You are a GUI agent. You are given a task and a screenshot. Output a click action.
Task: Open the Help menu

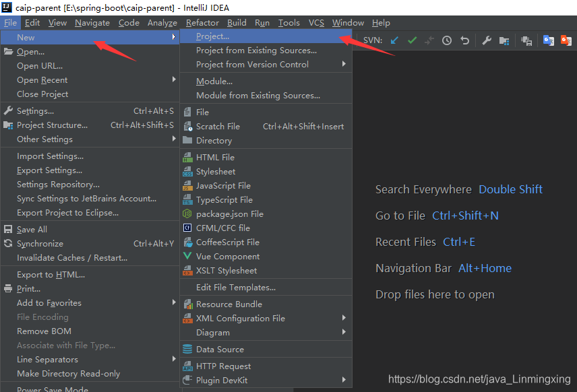tap(381, 23)
